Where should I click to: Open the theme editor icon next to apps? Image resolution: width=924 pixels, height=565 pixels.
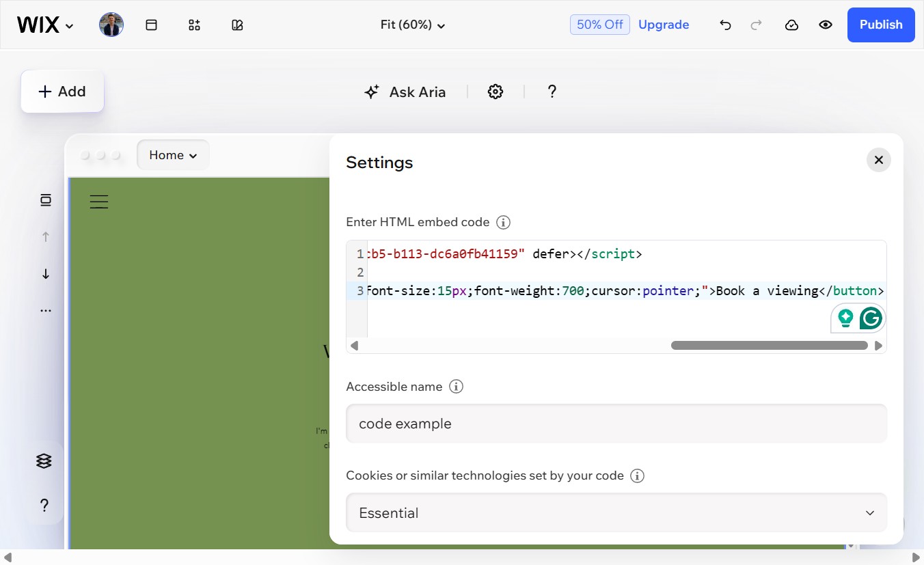(237, 25)
